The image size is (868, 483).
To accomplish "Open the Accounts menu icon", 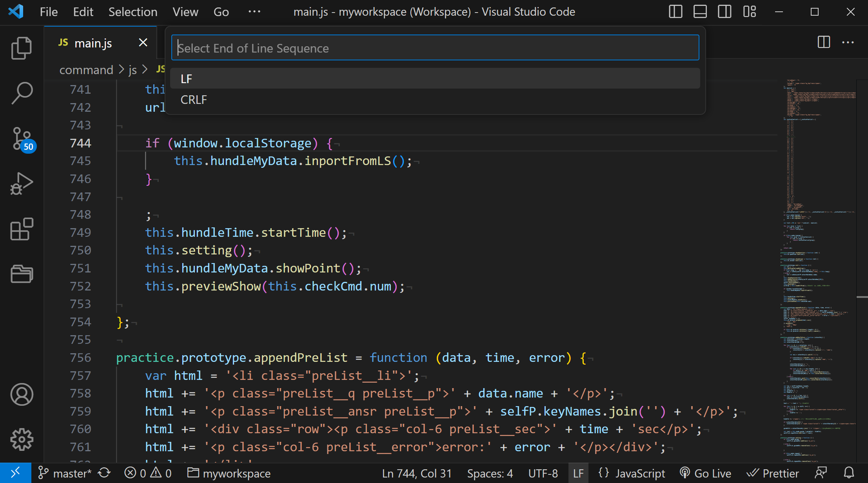I will click(x=22, y=394).
